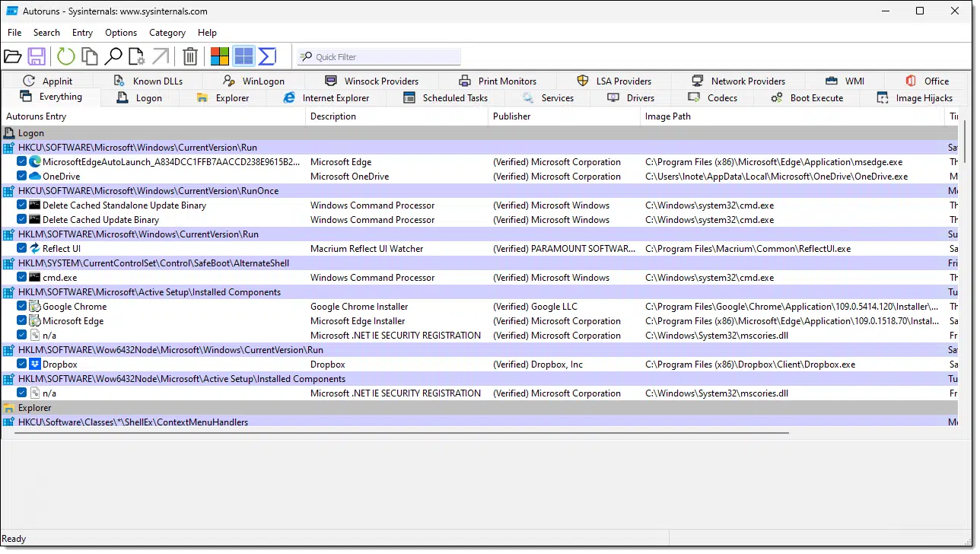Switch to the Services tab

coord(548,97)
